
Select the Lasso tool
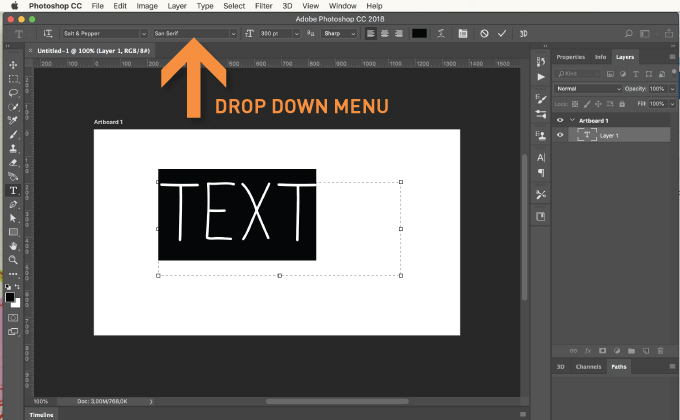[x=13, y=92]
